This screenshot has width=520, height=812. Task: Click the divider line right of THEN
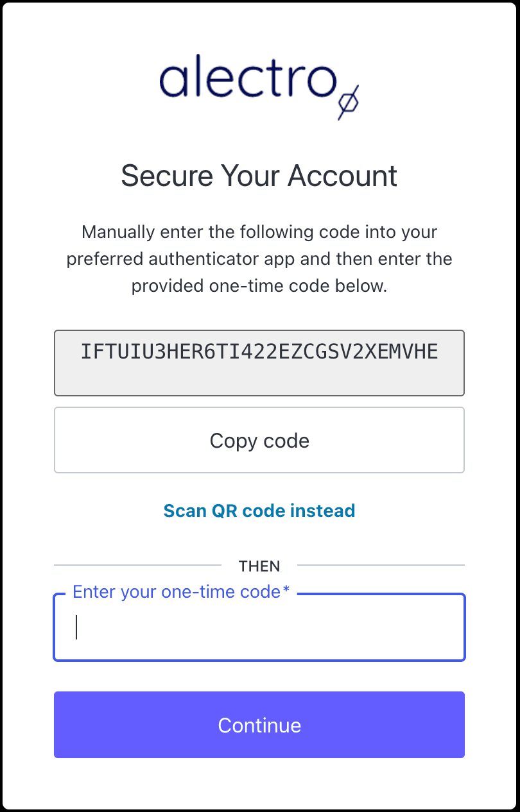click(381, 565)
